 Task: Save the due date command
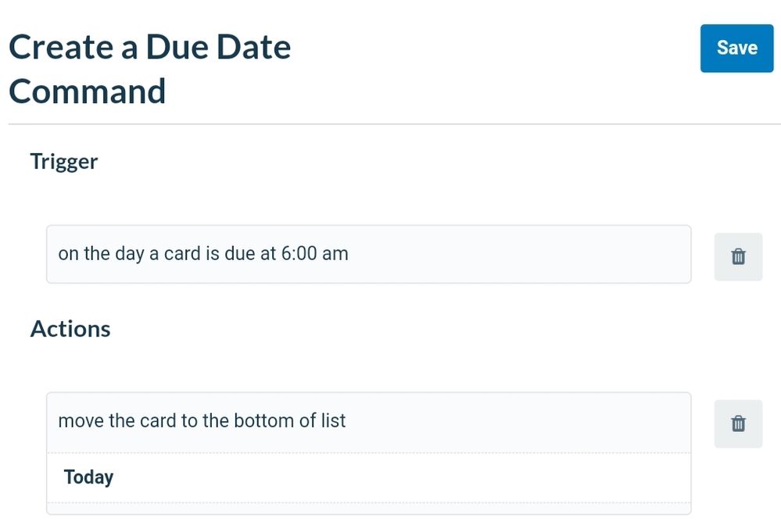point(736,48)
